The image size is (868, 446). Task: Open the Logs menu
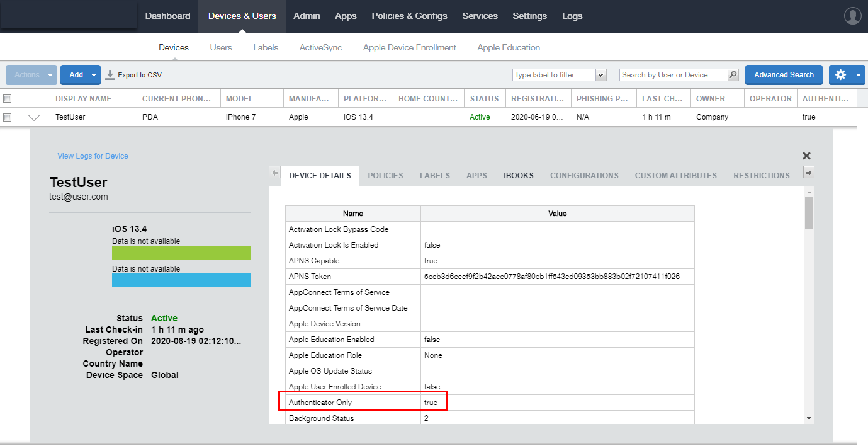(572, 16)
